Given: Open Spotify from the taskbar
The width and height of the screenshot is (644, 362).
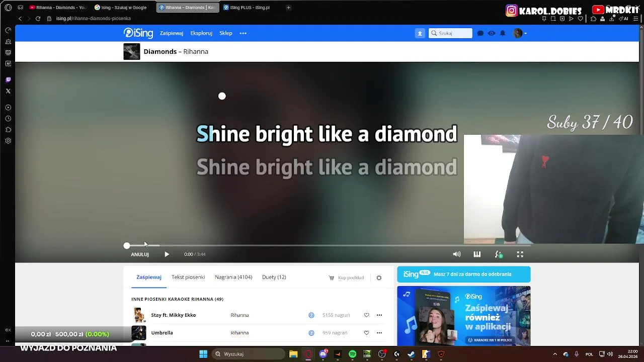Looking at the screenshot, I should [352, 354].
